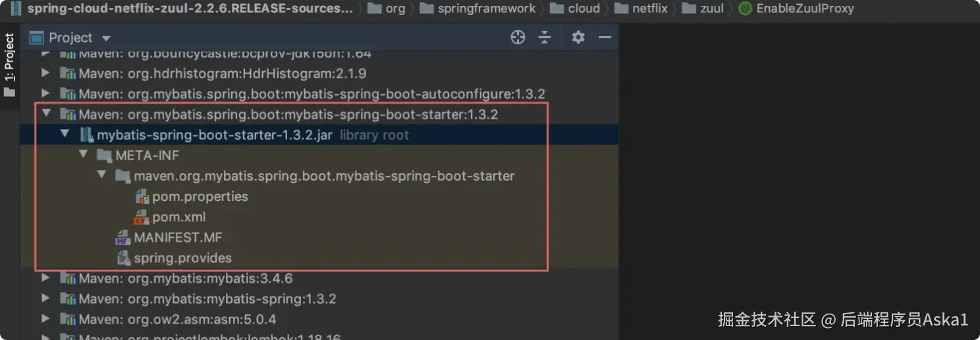Click the springframework breadcrumb folder
980x340 pixels.
(478, 9)
